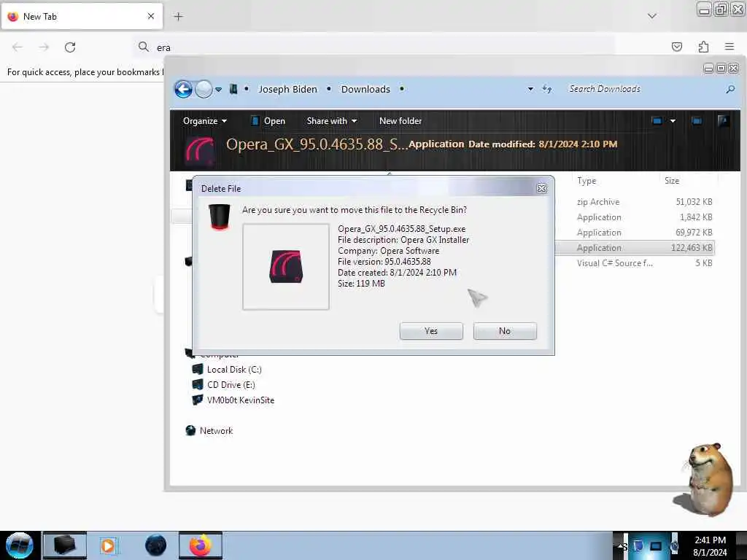The width and height of the screenshot is (747, 560).
Task: Open the Windows Start orb
Action: point(20,545)
